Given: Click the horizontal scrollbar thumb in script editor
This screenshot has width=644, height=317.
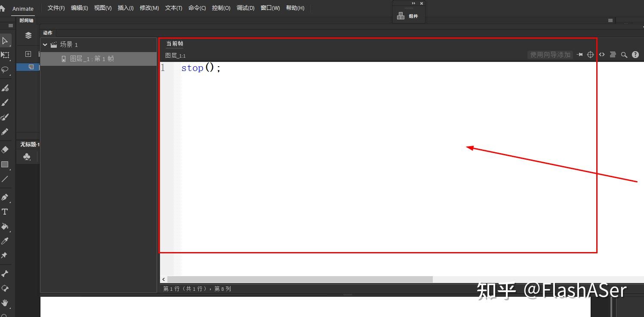Looking at the screenshot, I should [x=300, y=280].
